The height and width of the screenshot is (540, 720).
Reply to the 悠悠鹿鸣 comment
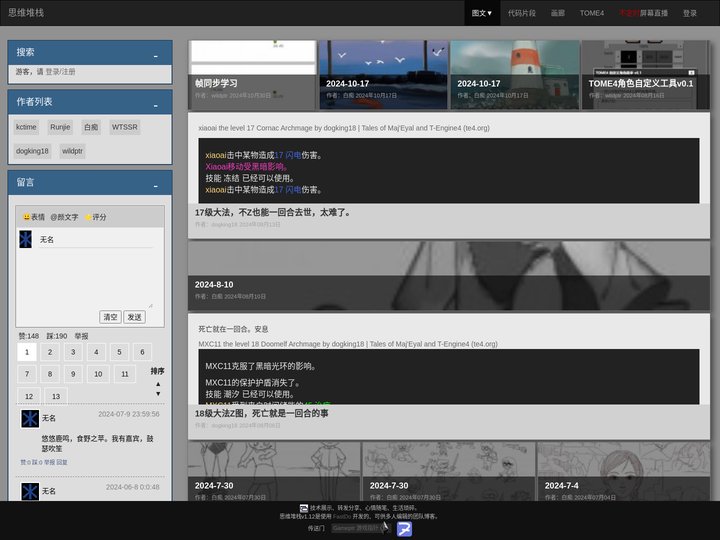[62, 462]
